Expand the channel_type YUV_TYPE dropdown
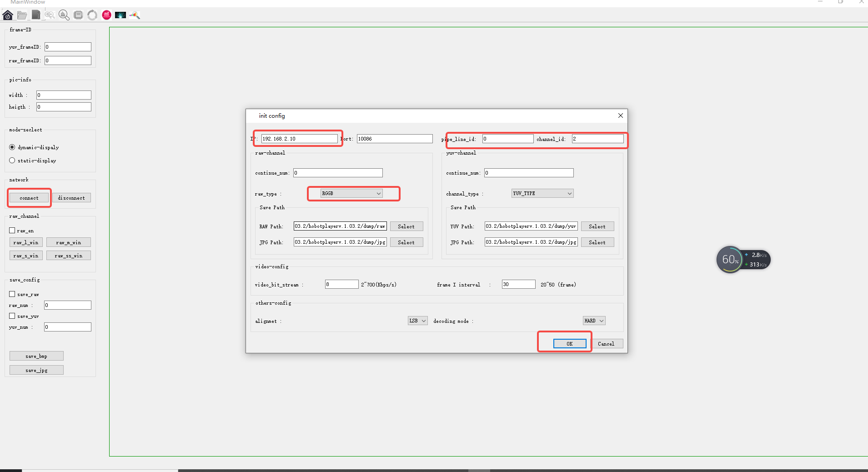868x472 pixels. point(542,193)
